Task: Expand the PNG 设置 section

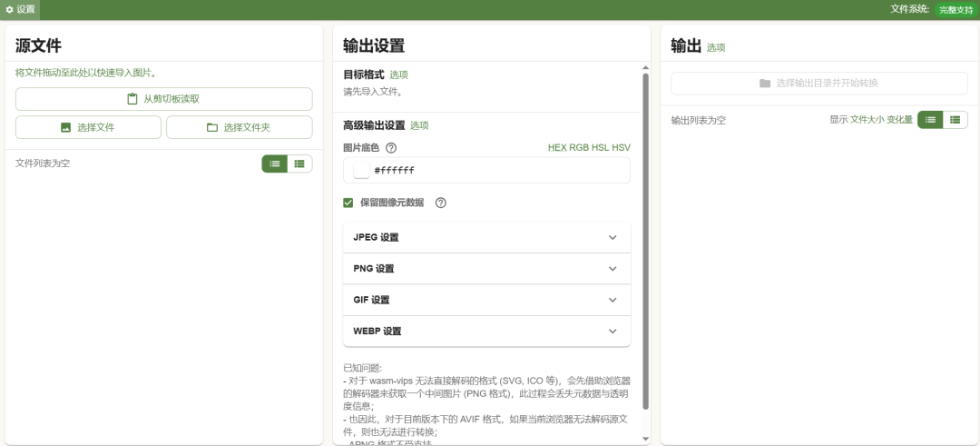Action: pyautogui.click(x=486, y=269)
